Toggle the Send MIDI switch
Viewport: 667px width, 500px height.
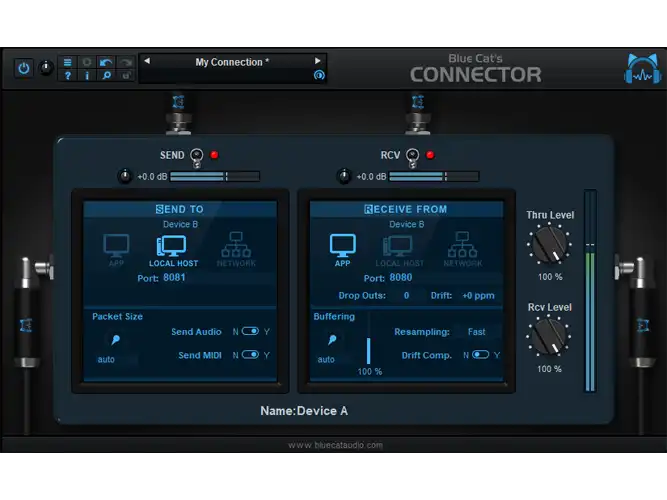250,354
